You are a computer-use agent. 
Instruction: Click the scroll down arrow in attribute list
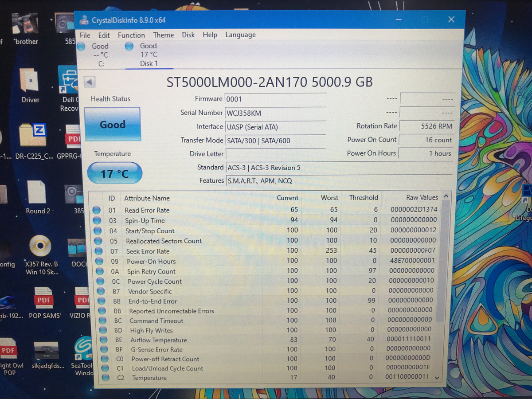tap(438, 378)
